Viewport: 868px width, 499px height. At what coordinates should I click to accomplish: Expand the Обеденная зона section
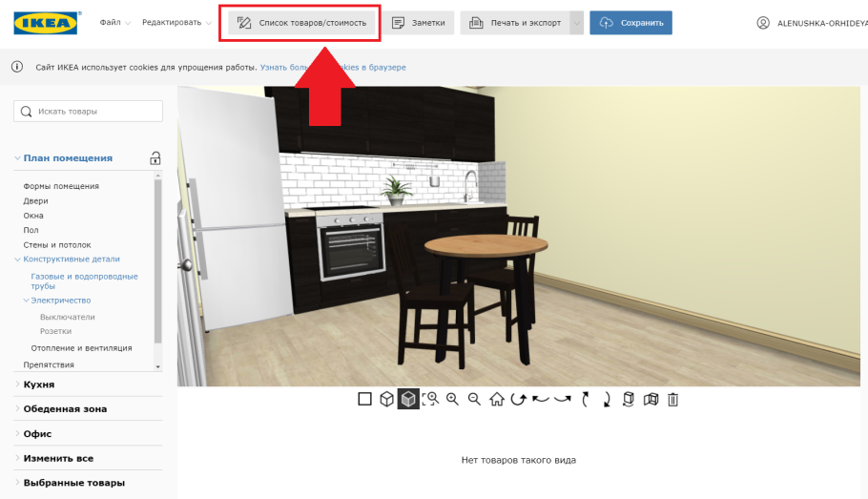click(x=65, y=408)
